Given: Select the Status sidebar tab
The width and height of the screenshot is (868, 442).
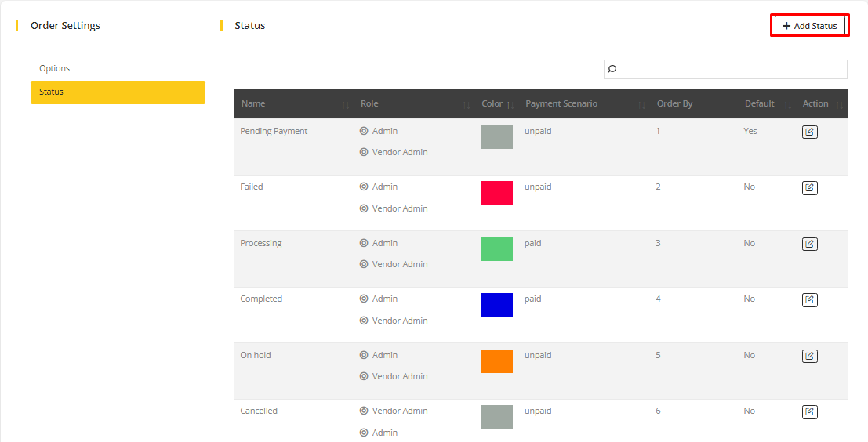Looking at the screenshot, I should [x=118, y=92].
